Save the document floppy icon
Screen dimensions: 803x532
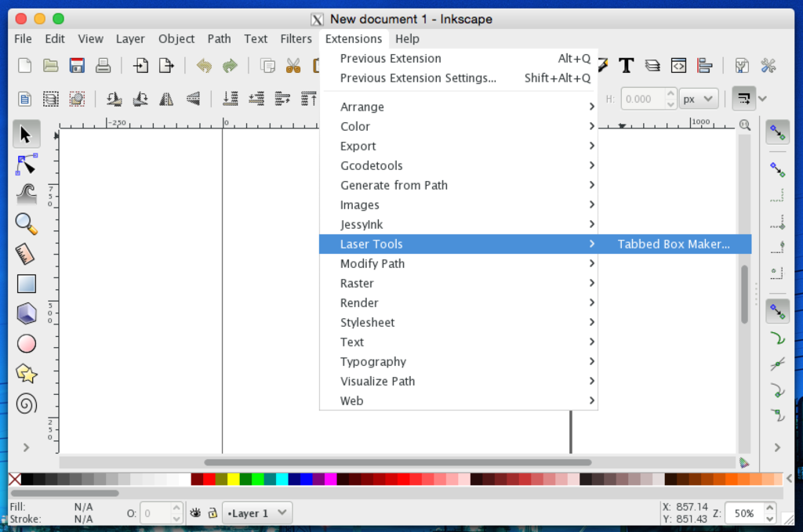(77, 66)
